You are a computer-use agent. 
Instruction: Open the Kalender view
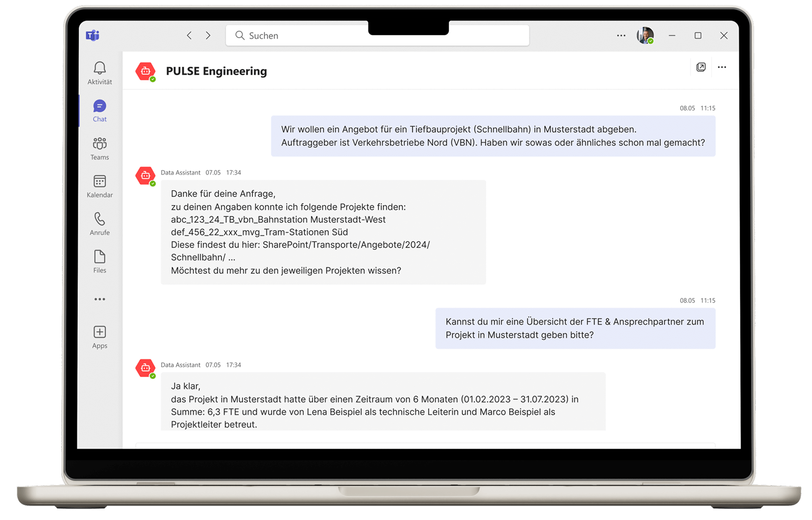(x=99, y=186)
